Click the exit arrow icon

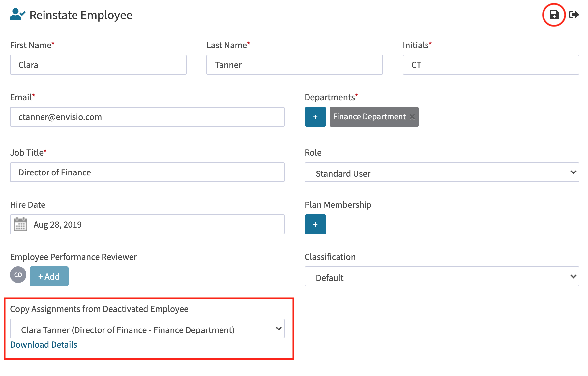pyautogui.click(x=574, y=15)
